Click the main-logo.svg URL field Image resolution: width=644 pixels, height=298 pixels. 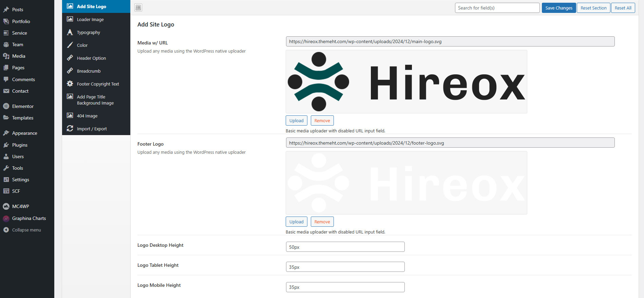450,41
